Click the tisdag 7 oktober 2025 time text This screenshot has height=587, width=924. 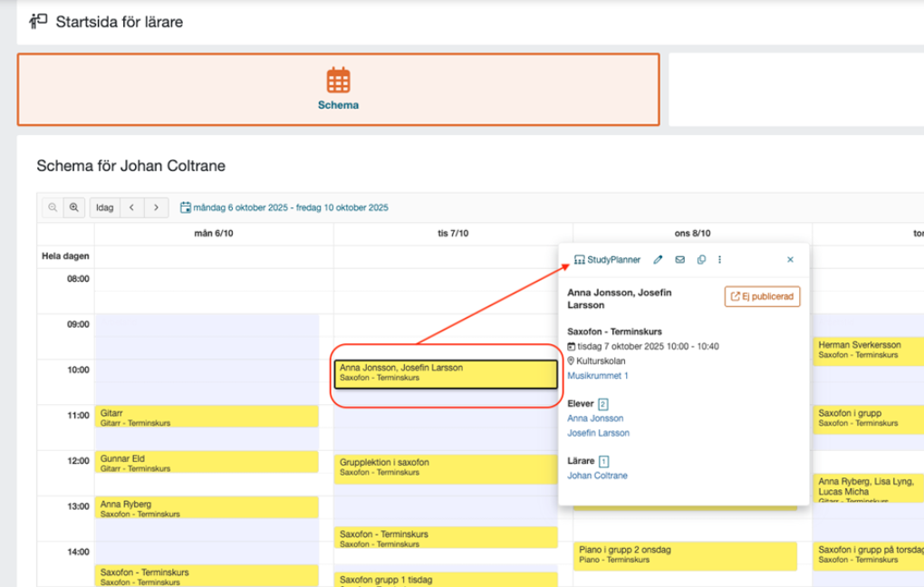click(649, 346)
